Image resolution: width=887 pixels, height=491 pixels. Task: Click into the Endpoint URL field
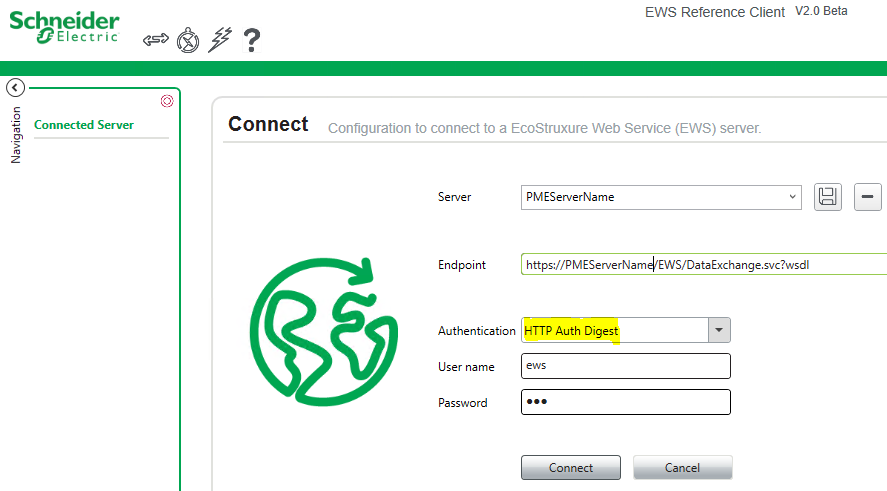click(x=704, y=265)
